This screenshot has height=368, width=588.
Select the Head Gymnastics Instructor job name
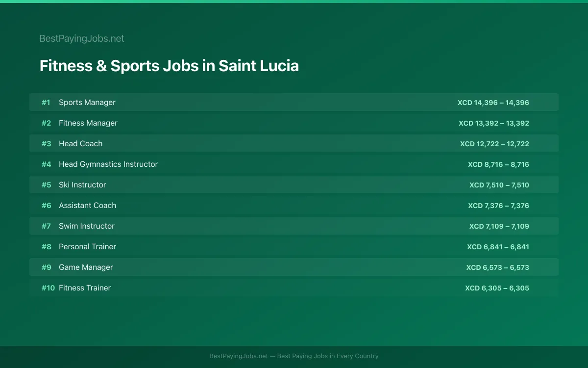coord(108,164)
